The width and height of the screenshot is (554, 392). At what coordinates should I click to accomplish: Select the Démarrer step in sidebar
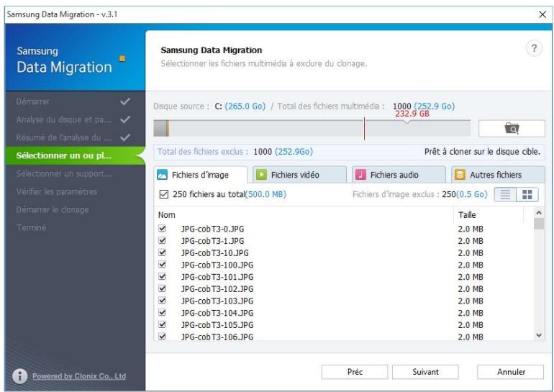(75, 101)
